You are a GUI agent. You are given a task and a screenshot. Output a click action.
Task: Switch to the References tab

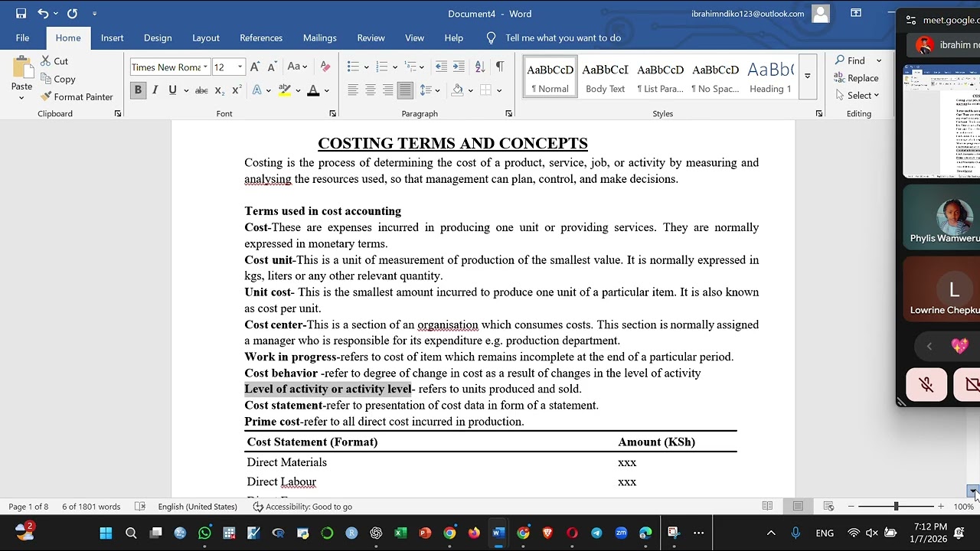point(261,37)
